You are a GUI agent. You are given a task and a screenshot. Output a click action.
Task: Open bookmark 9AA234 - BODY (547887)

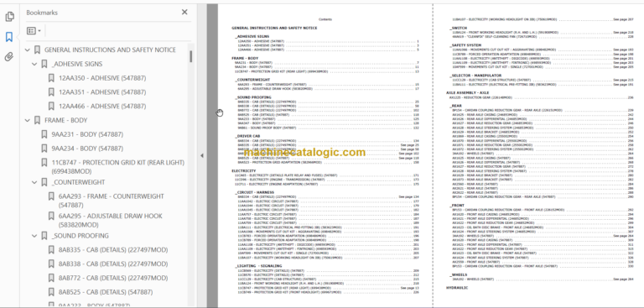pyautogui.click(x=87, y=149)
